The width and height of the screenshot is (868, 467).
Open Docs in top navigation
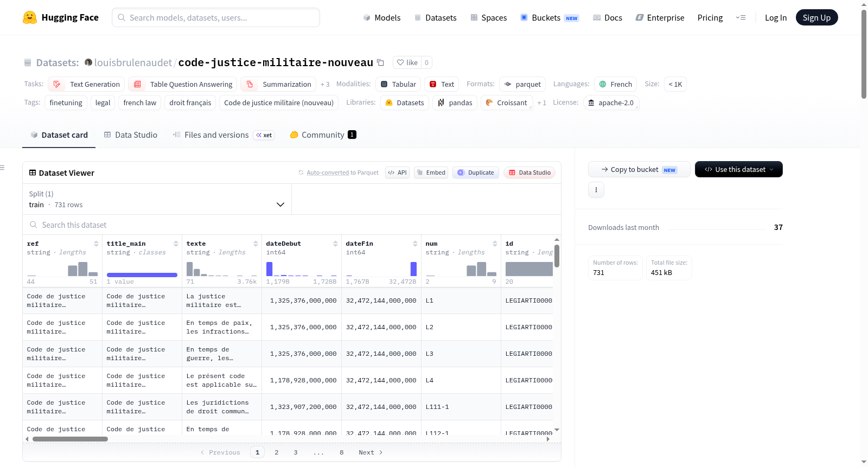coord(607,17)
